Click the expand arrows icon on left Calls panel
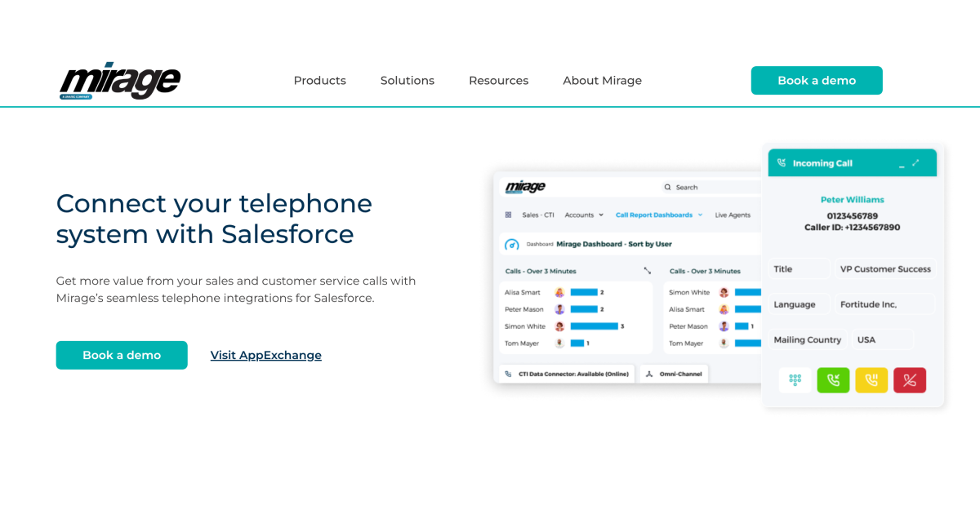Viewport: 980px width, 514px height. click(x=647, y=271)
